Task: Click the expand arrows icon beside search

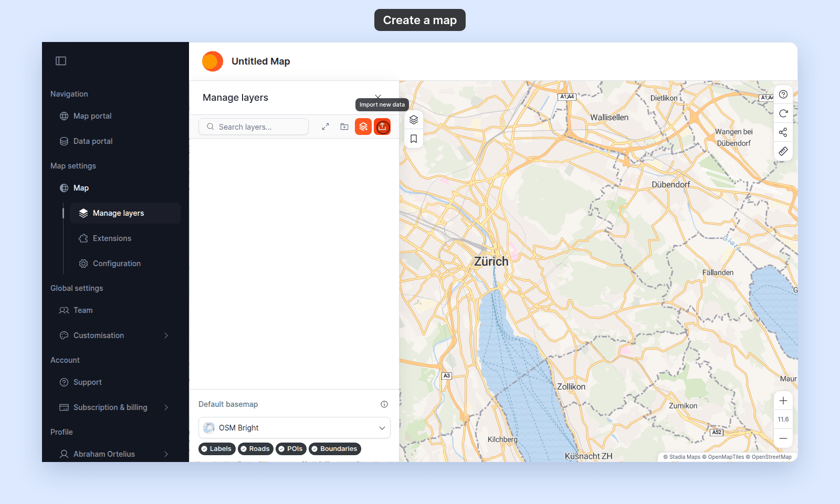Action: (x=325, y=127)
